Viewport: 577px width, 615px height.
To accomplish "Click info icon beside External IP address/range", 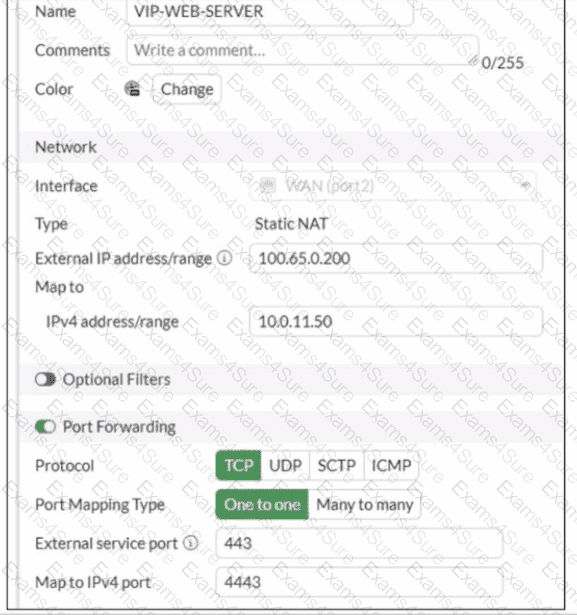I will click(225, 258).
